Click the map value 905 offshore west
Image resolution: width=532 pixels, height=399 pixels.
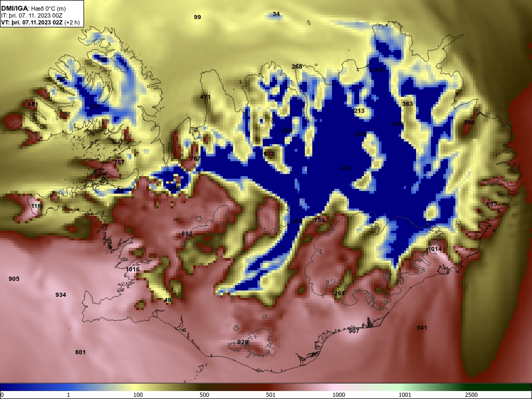[14, 279]
